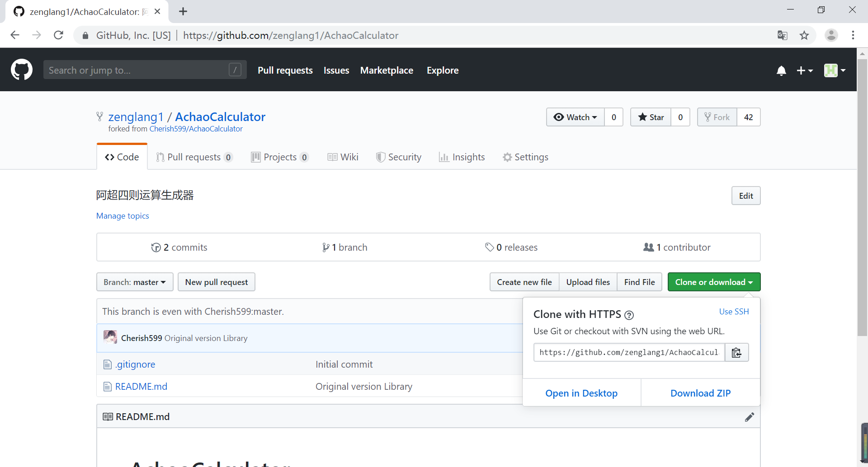Click the GitHub Octocat home logo
868x467 pixels.
(x=22, y=70)
